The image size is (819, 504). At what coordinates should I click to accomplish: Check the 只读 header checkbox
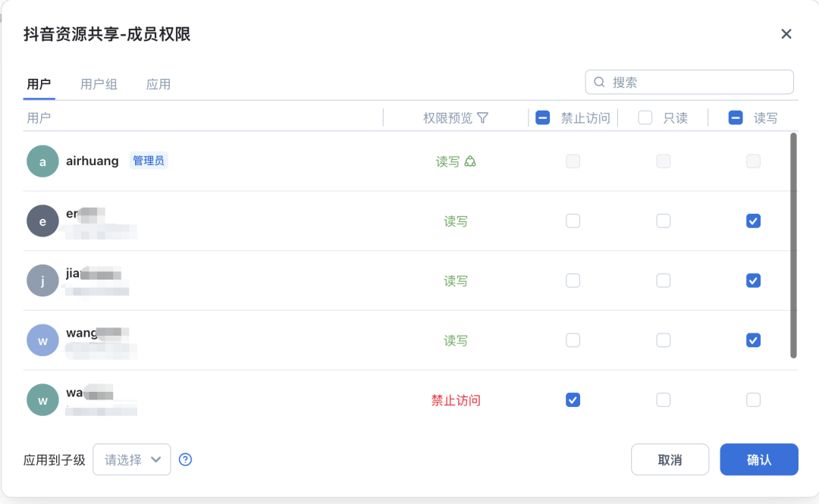(645, 117)
